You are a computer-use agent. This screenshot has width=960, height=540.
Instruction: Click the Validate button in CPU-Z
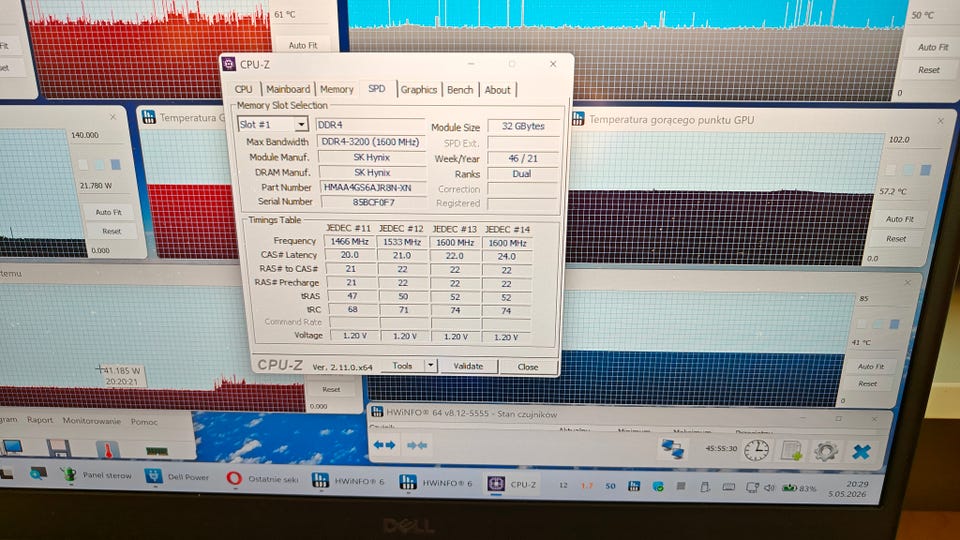[468, 366]
